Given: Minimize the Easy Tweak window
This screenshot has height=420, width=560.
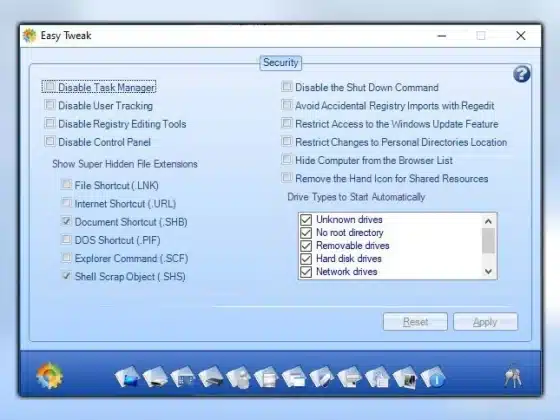Looking at the screenshot, I should [442, 36].
